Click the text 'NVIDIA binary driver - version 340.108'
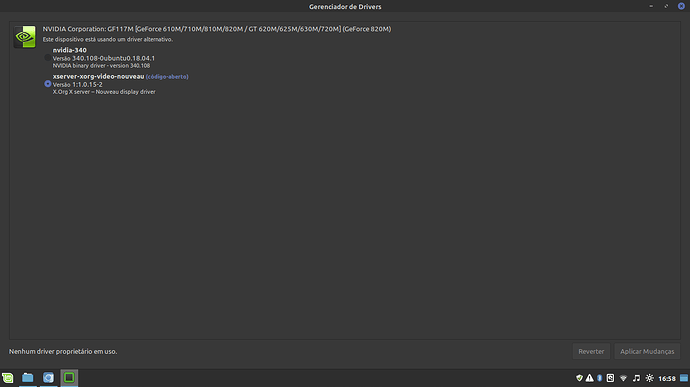Screen dimensions: 690x387 click(101, 66)
